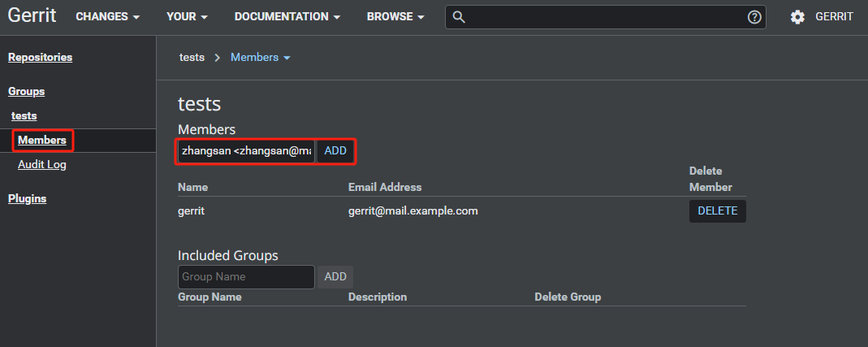Expand the DOCUMENTATION menu
This screenshot has height=347, width=868.
click(x=287, y=17)
